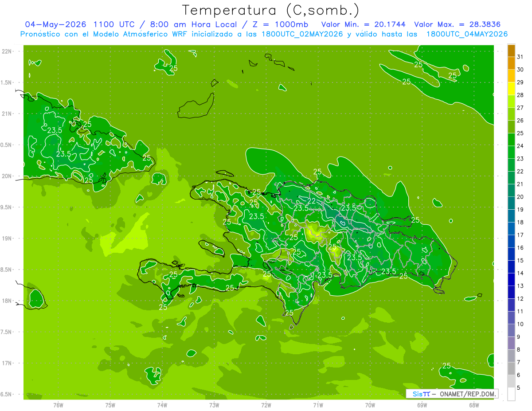532x411 pixels.
Task: Click the Sismet ONAMET/REP.DOM. watermark label
Action: click(x=452, y=394)
